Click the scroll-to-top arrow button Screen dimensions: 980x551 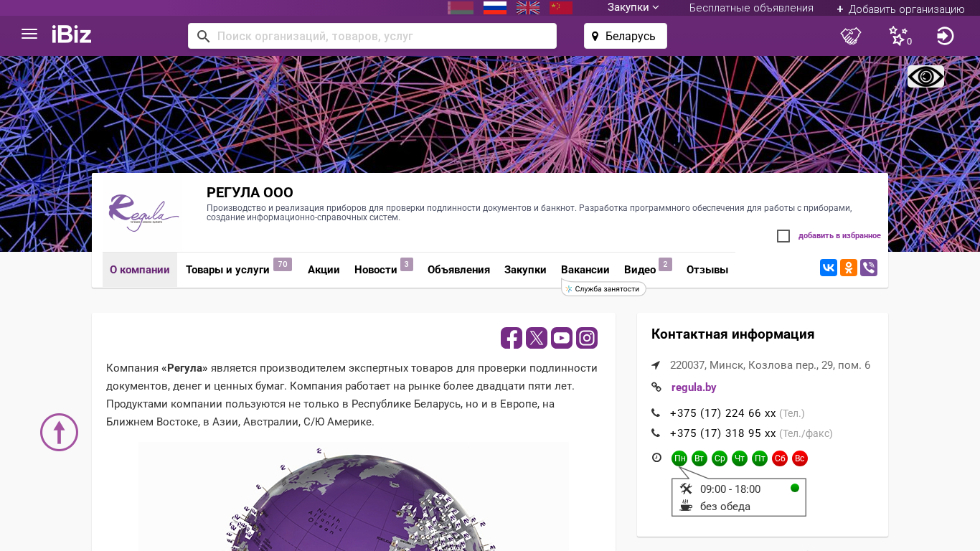pos(59,432)
